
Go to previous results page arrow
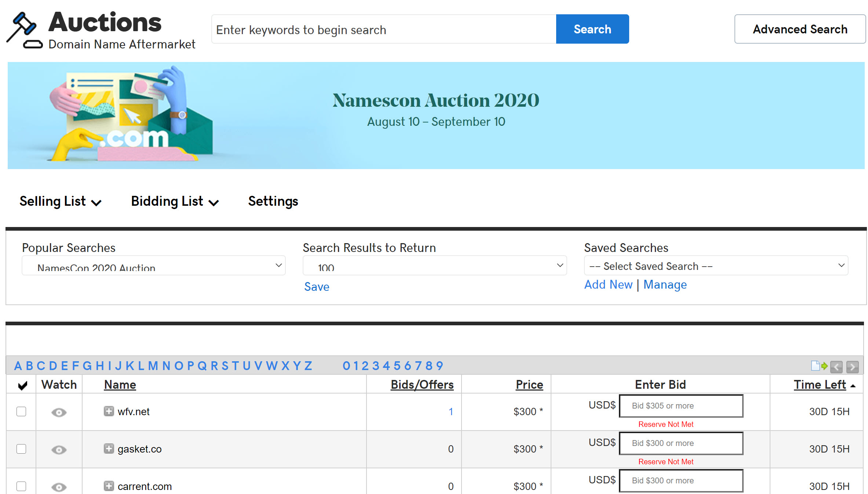tap(836, 366)
